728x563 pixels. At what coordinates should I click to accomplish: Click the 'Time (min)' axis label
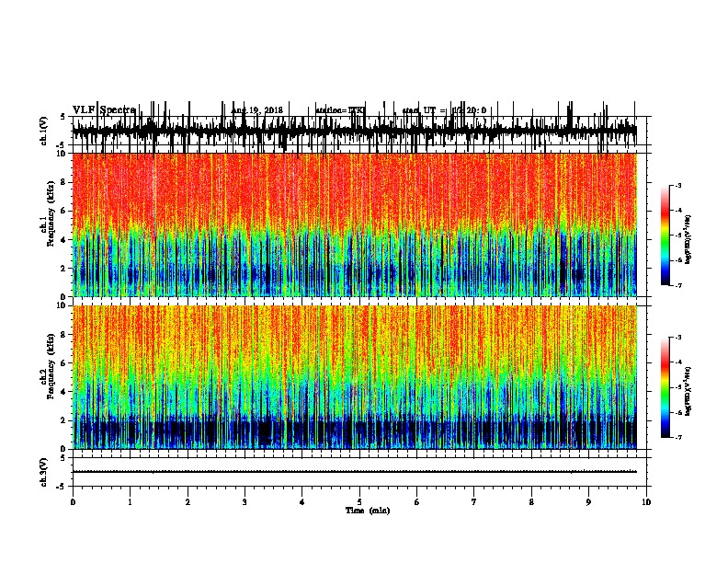pos(368,511)
